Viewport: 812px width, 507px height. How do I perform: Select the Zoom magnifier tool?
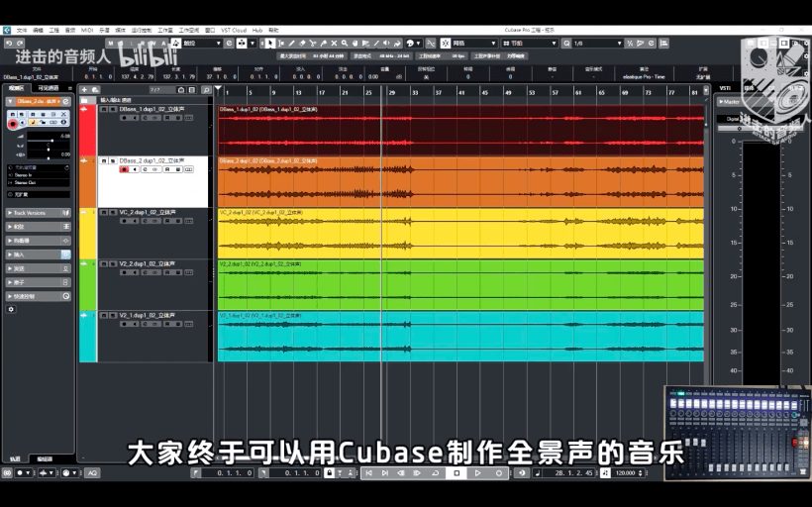click(x=345, y=44)
